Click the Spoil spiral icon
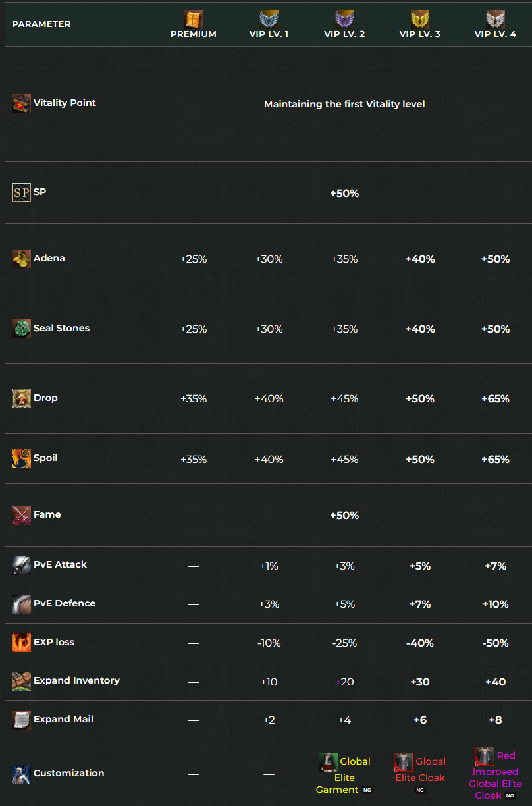This screenshot has width=532, height=806. (21, 458)
